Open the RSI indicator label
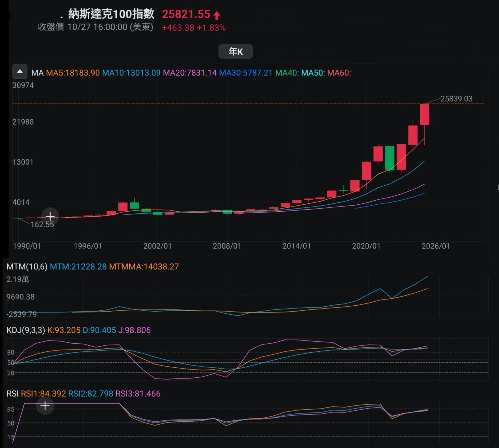499x448 pixels. pos(12,394)
